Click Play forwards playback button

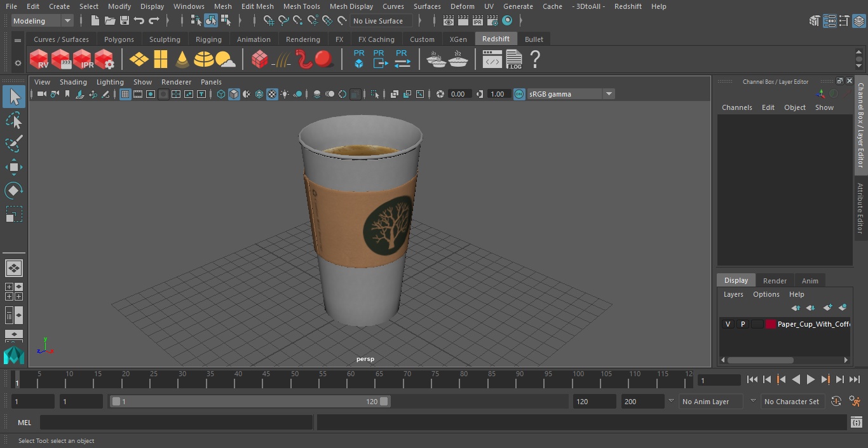tap(810, 379)
